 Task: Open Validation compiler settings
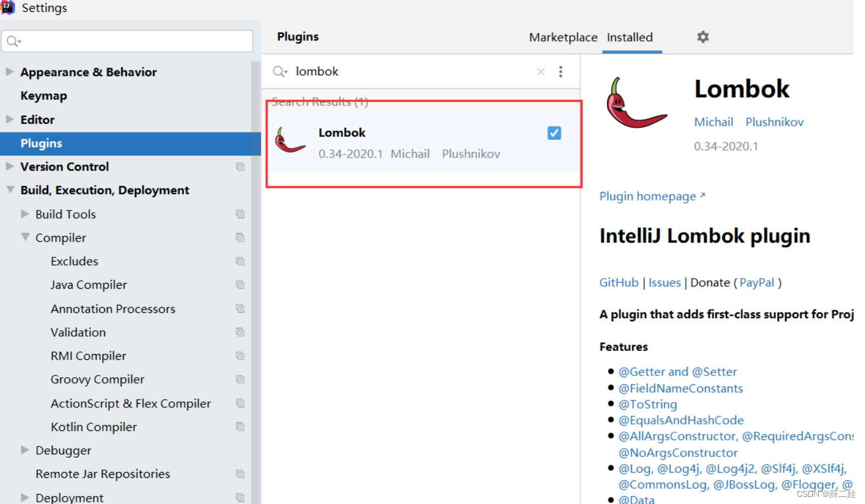pyautogui.click(x=78, y=333)
